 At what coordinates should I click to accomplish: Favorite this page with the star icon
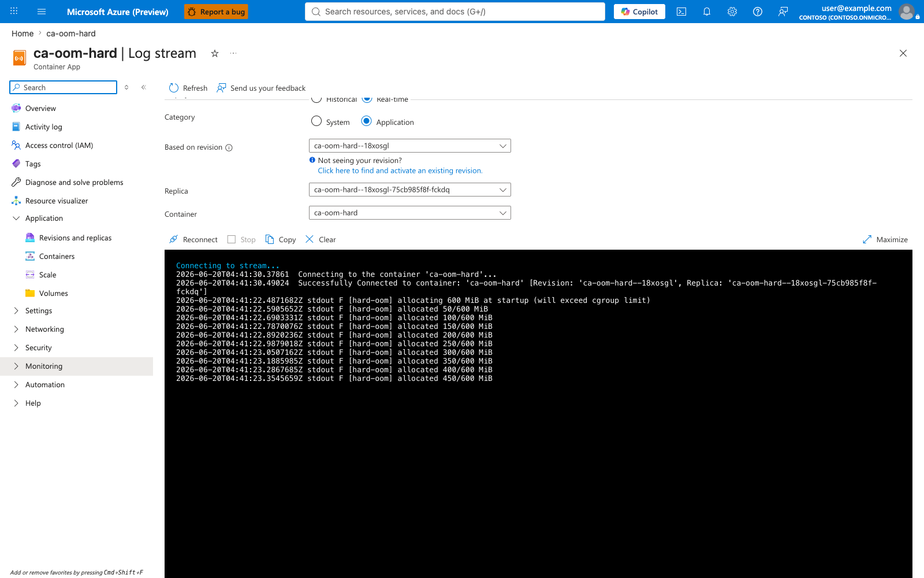215,53
